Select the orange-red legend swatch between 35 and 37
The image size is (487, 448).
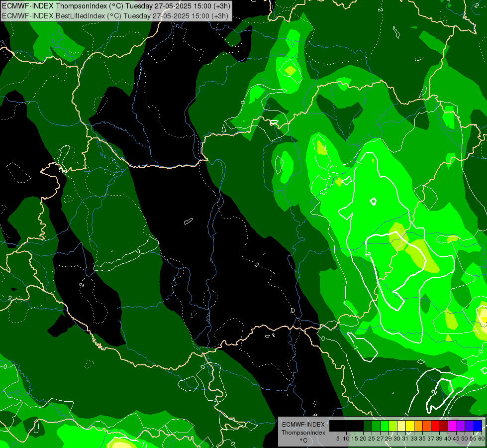(427, 426)
